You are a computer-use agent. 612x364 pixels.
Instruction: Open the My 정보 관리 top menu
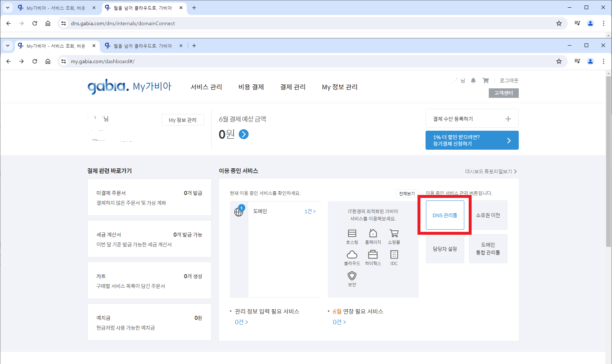[340, 87]
